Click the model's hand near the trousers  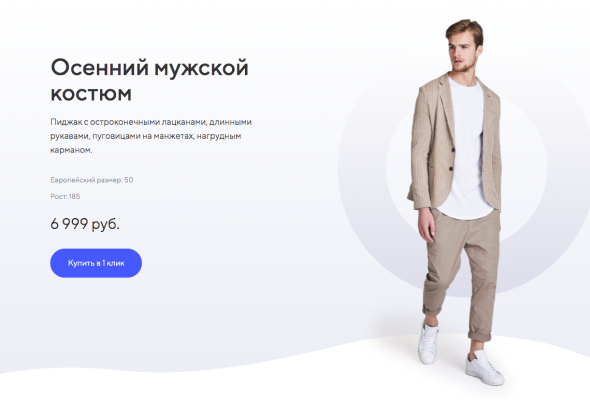pyautogui.click(x=427, y=226)
